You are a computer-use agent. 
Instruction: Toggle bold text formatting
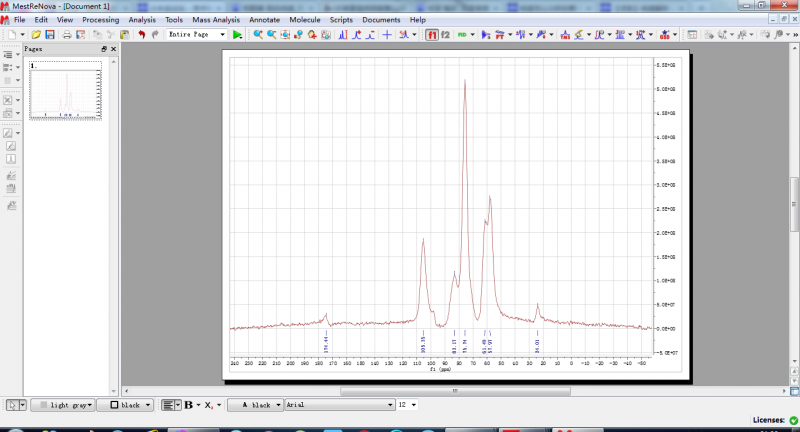point(187,405)
